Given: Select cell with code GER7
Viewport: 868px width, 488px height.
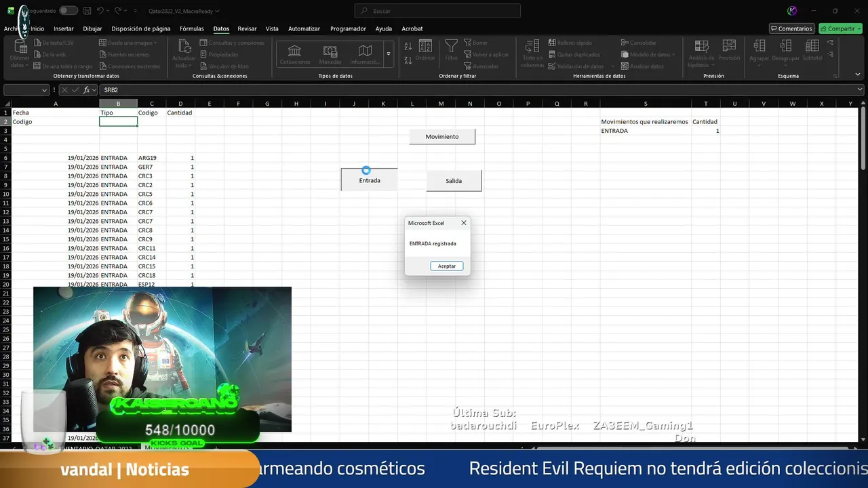Looking at the screenshot, I should click(151, 167).
